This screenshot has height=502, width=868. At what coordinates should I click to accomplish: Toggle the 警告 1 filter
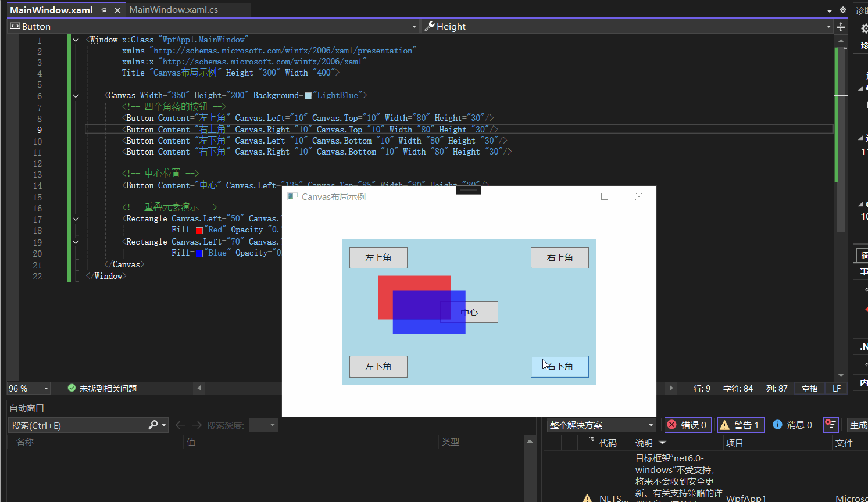[741, 425]
